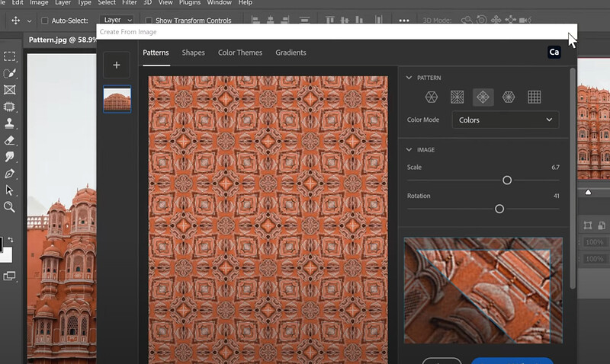This screenshot has width=610, height=364.
Task: Swap foreground and background colors
Action: [x=11, y=240]
